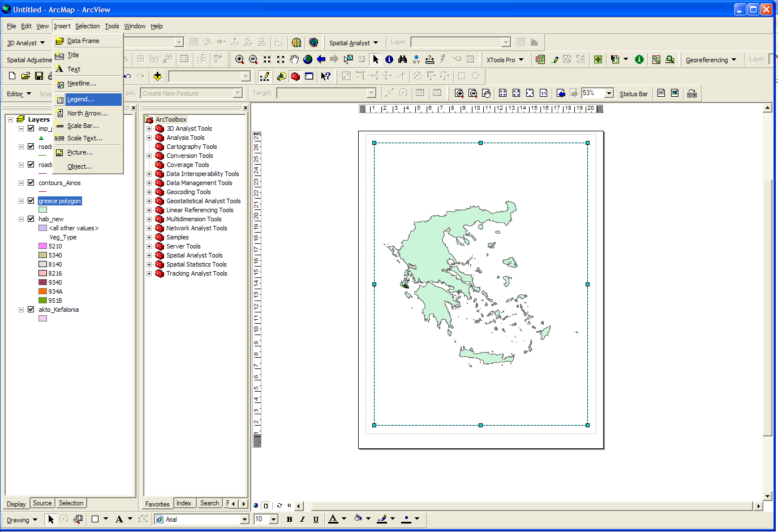This screenshot has width=778, height=532.
Task: Open the Command Line window icon
Action: [309, 76]
